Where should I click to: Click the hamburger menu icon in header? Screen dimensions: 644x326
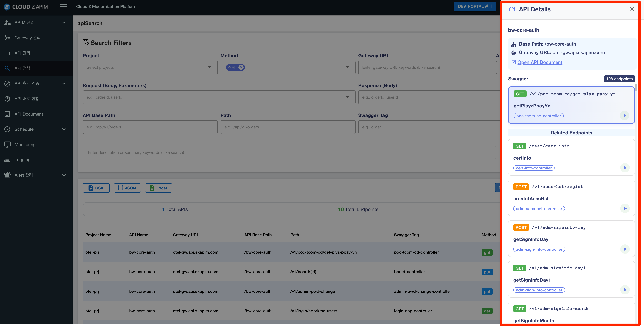[64, 6]
